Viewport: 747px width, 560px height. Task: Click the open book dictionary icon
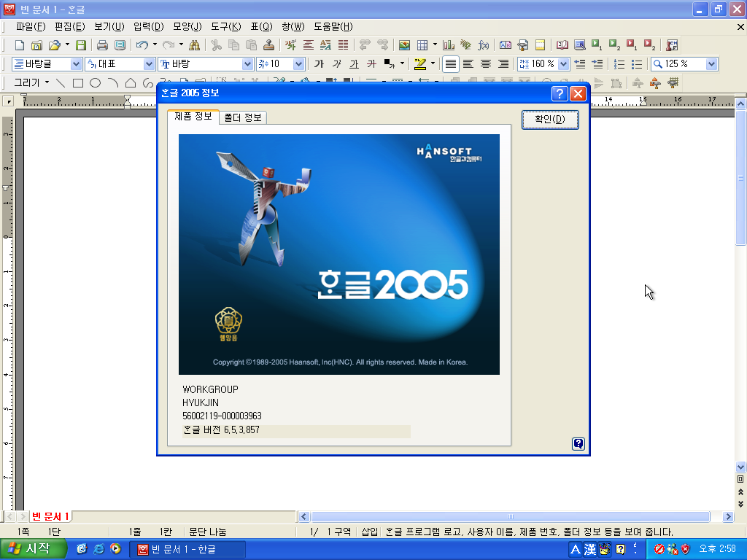click(562, 45)
